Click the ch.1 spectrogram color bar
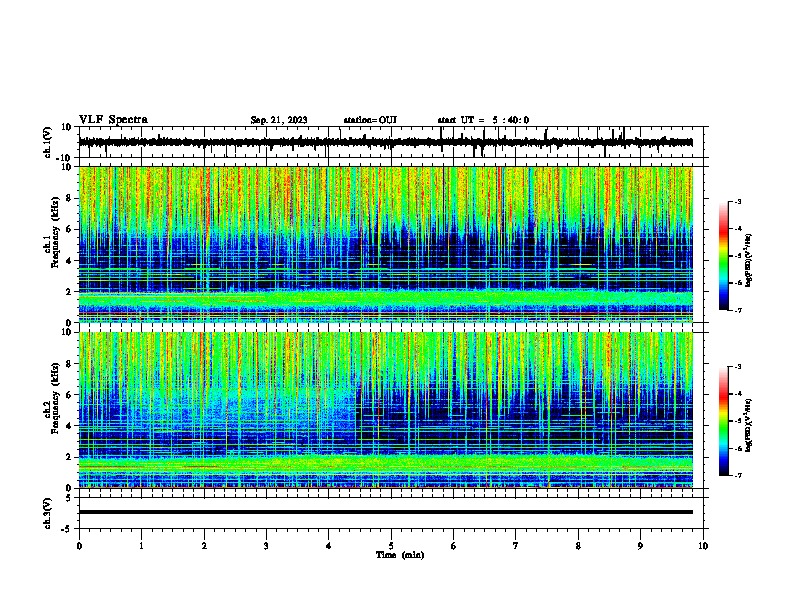The height and width of the screenshot is (612, 792). tap(724, 256)
